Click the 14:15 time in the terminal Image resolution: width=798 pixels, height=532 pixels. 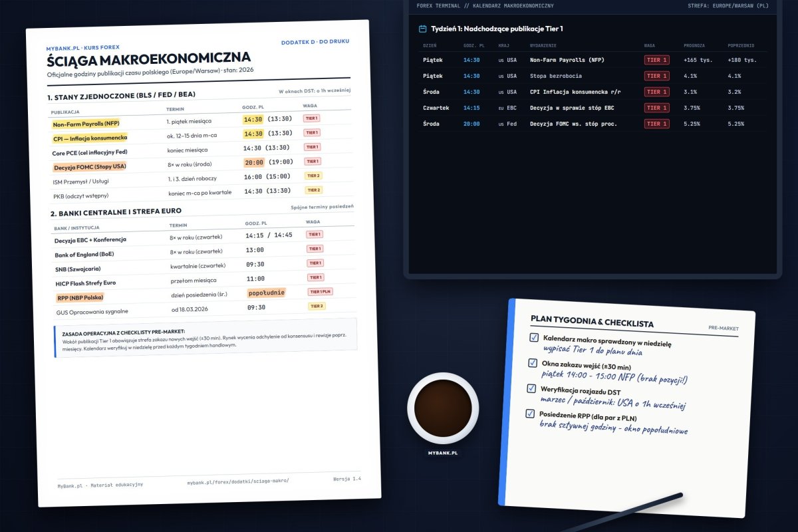(x=471, y=108)
